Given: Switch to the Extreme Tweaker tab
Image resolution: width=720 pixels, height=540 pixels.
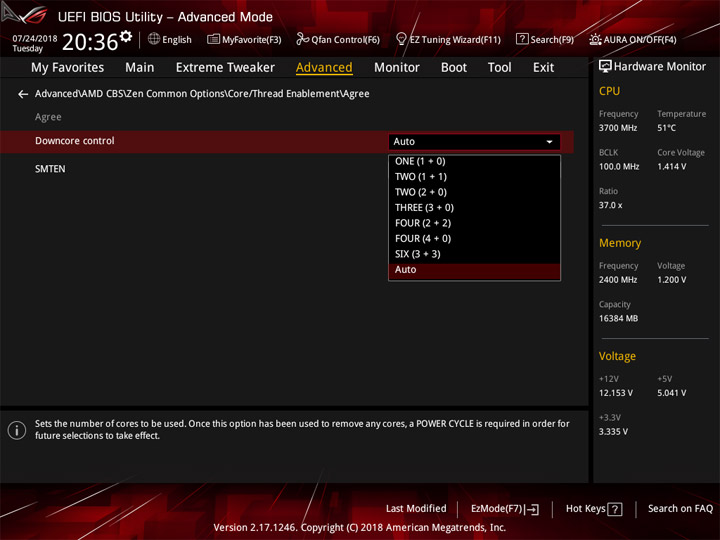Looking at the screenshot, I should (x=225, y=68).
